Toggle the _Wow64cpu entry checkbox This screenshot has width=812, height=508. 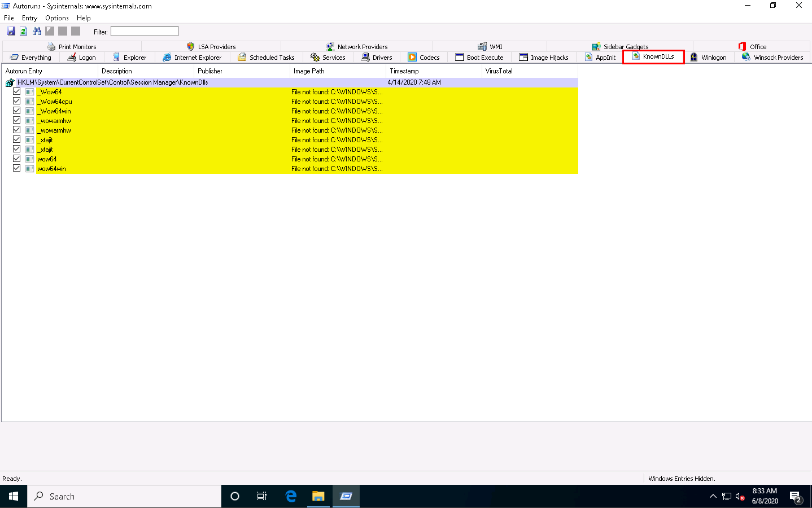(17, 101)
